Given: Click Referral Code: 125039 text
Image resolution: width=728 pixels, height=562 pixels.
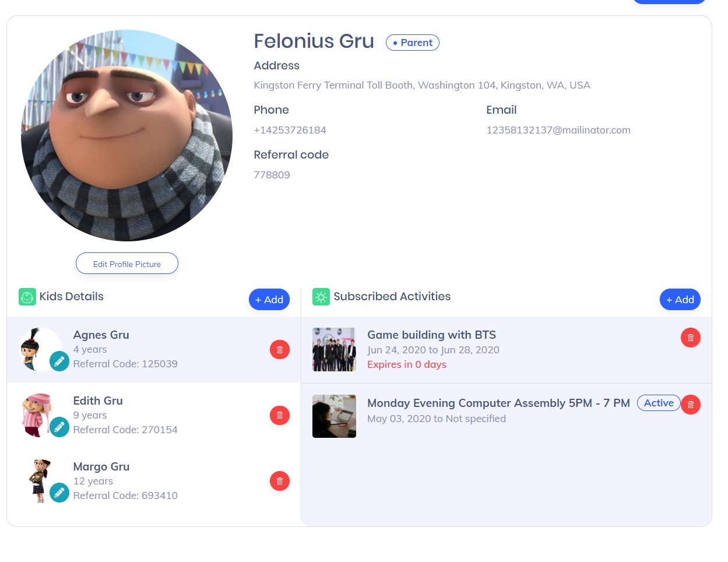Looking at the screenshot, I should click(125, 364).
